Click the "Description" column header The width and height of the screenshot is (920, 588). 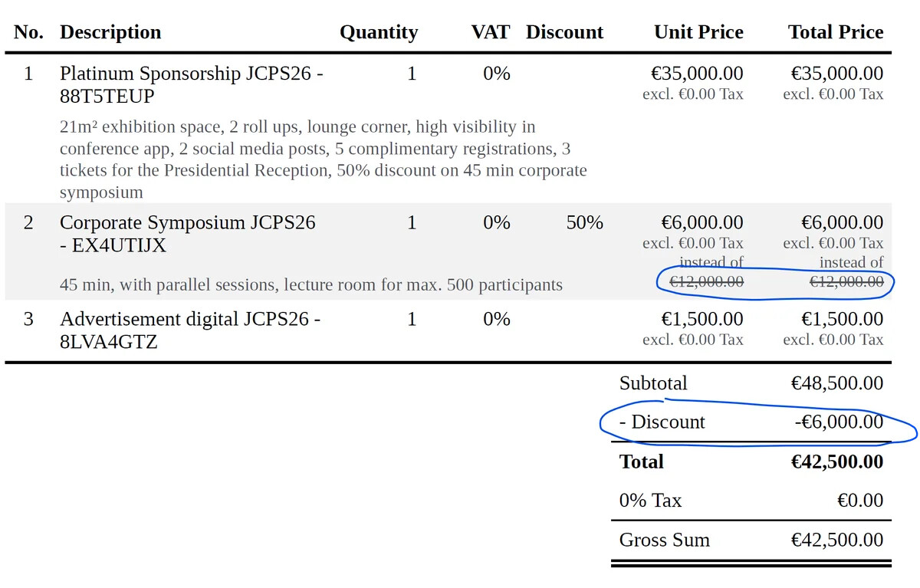tap(110, 32)
